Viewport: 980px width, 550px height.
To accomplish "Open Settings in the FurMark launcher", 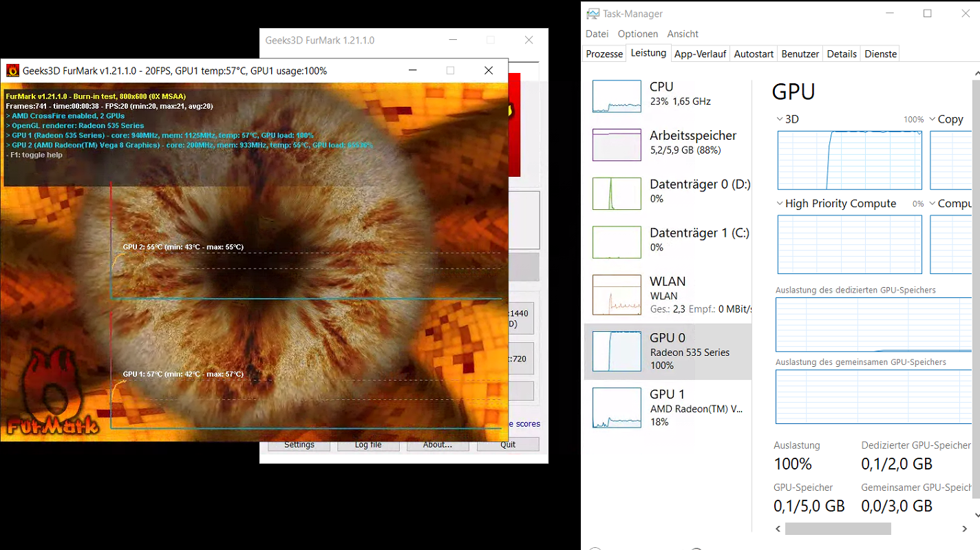I will point(299,445).
